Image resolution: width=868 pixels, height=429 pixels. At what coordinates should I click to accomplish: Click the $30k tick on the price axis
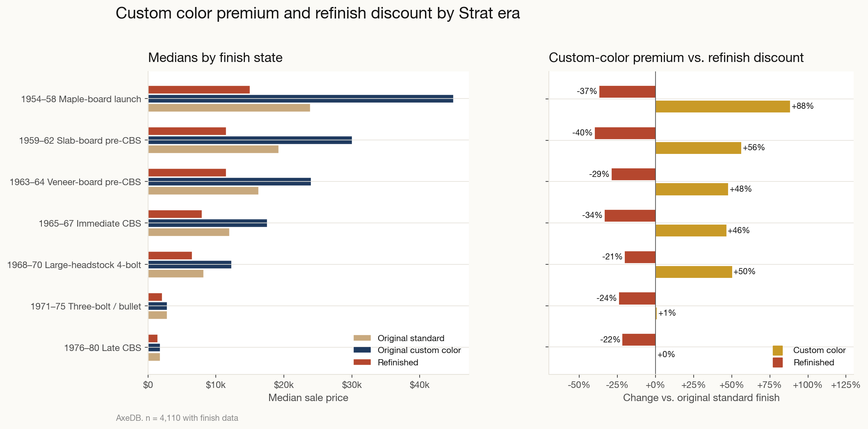coord(352,385)
